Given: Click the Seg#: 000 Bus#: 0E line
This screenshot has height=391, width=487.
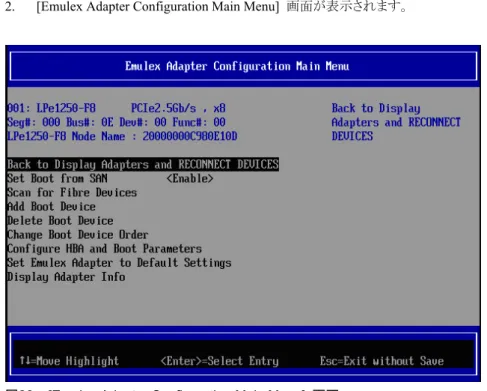Looking at the screenshot, I should coord(116,122).
